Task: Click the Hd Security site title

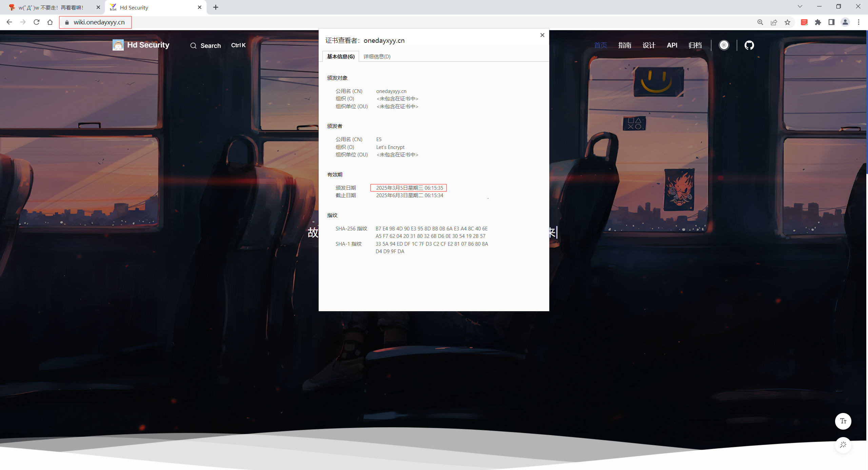Action: 148,45
